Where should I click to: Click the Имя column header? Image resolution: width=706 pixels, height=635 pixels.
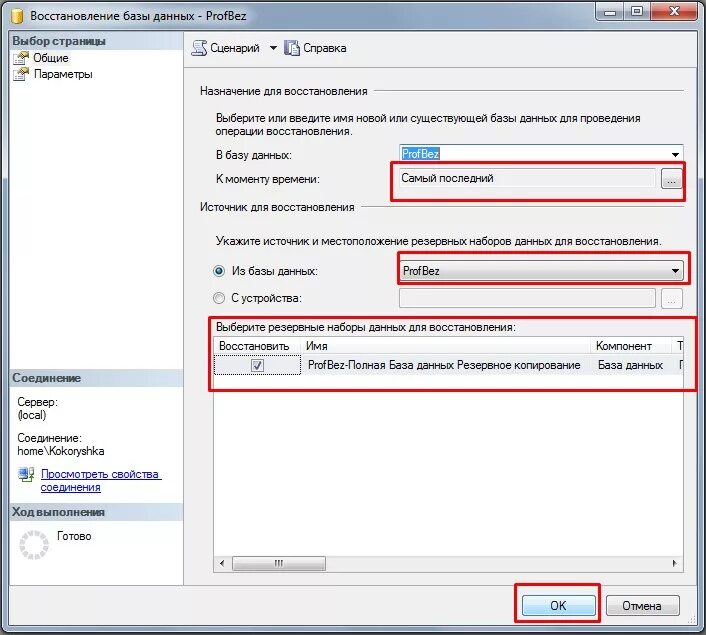446,346
